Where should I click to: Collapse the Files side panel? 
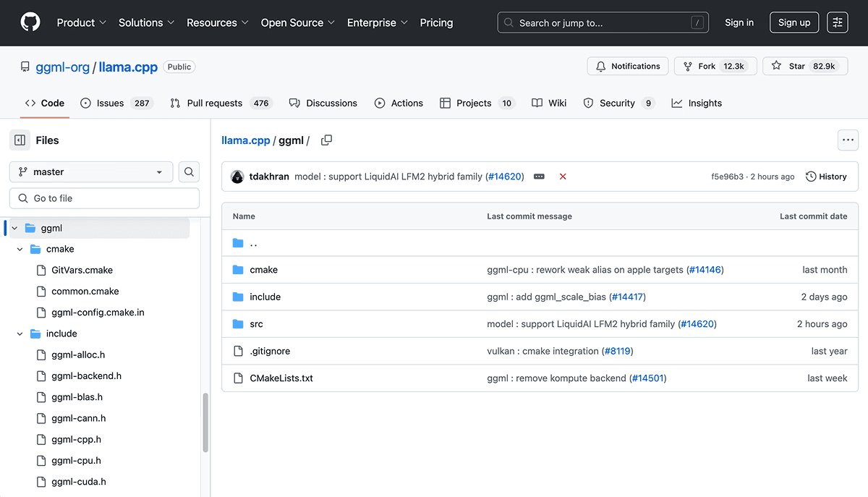click(20, 140)
